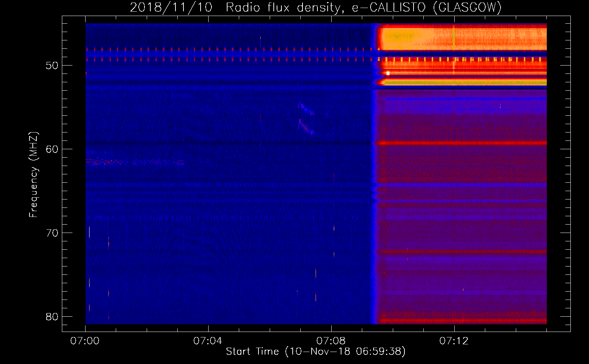The height and width of the screenshot is (364, 589).
Task: Click the 60 frequency tick label
Action: click(x=52, y=149)
